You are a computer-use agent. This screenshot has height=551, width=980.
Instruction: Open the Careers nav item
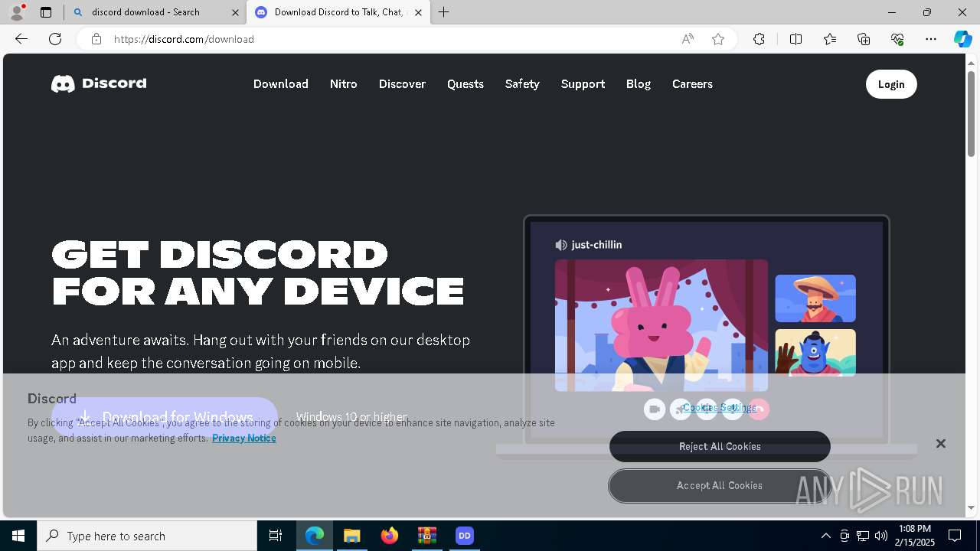pos(692,84)
